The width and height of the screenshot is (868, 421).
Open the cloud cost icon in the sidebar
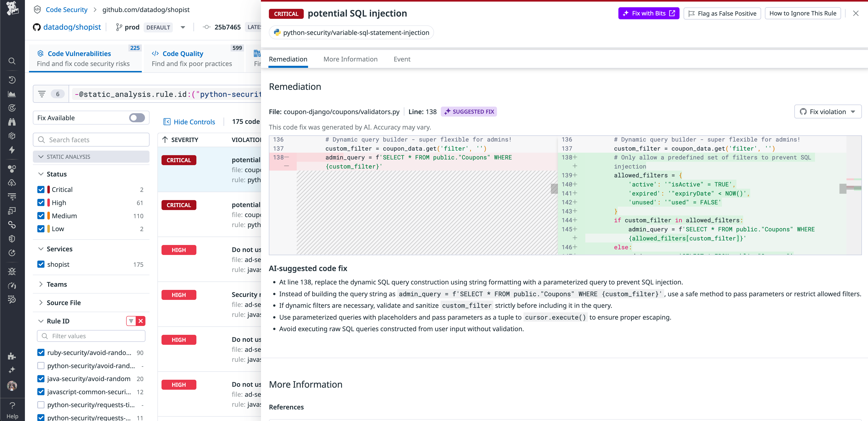[x=12, y=183]
